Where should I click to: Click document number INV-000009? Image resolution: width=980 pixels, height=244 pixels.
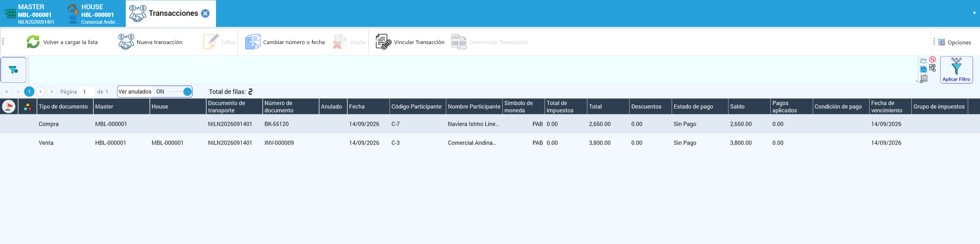click(x=279, y=143)
